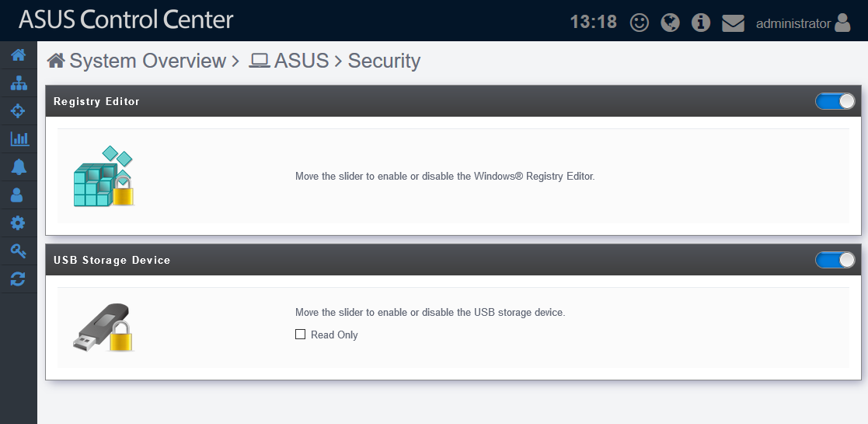This screenshot has height=424, width=868.
Task: Click the smiley feedback icon in header
Action: click(x=639, y=23)
